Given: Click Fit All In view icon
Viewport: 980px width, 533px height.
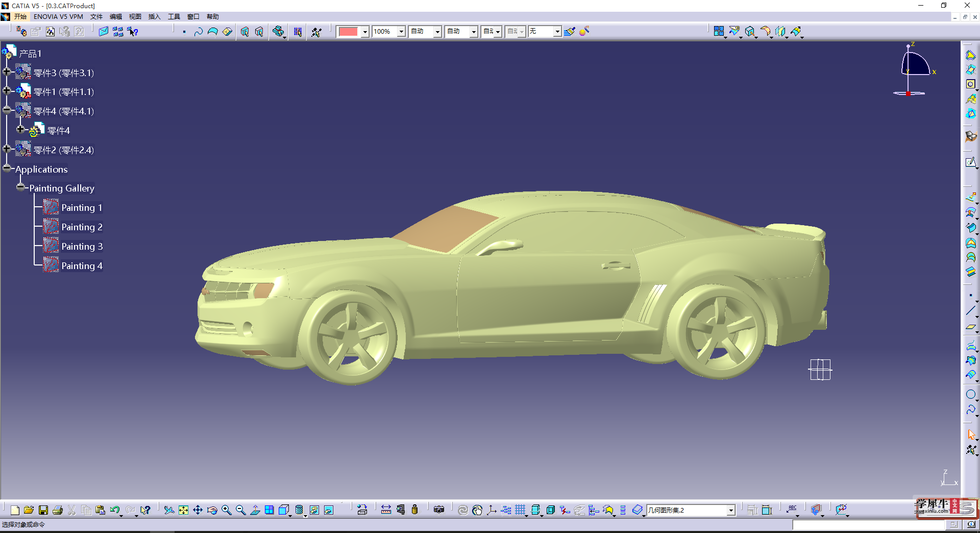Looking at the screenshot, I should click(x=183, y=510).
